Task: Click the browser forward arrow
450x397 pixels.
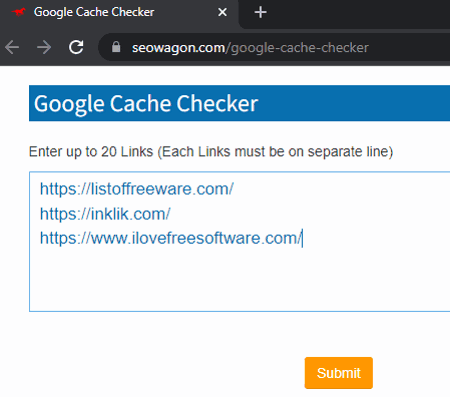Action: pos(44,47)
